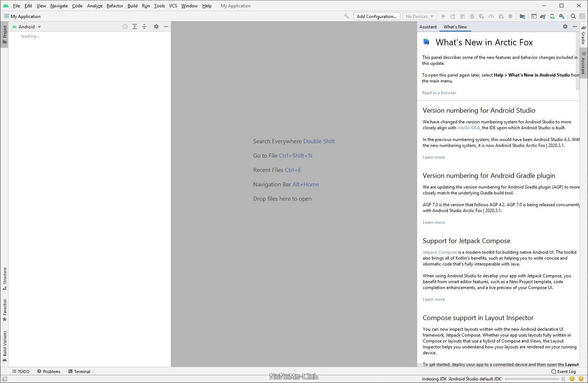Toggle the Favorites tool window
This screenshot has width=588, height=383.
(4, 310)
